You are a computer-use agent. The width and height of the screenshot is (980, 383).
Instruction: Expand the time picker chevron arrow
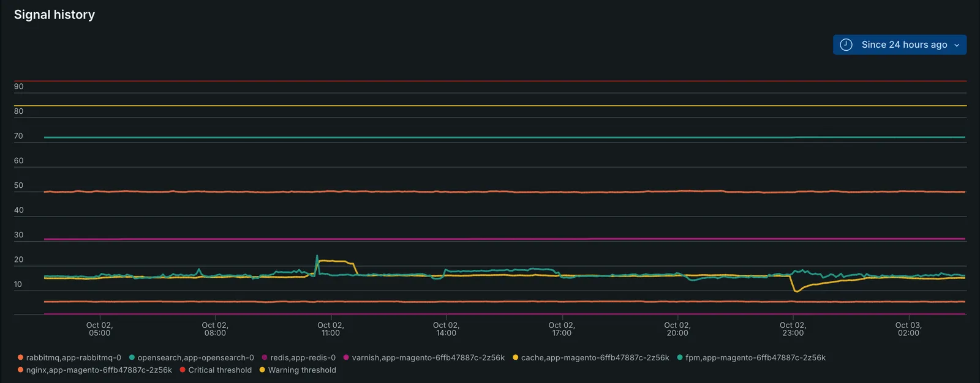[x=957, y=45]
